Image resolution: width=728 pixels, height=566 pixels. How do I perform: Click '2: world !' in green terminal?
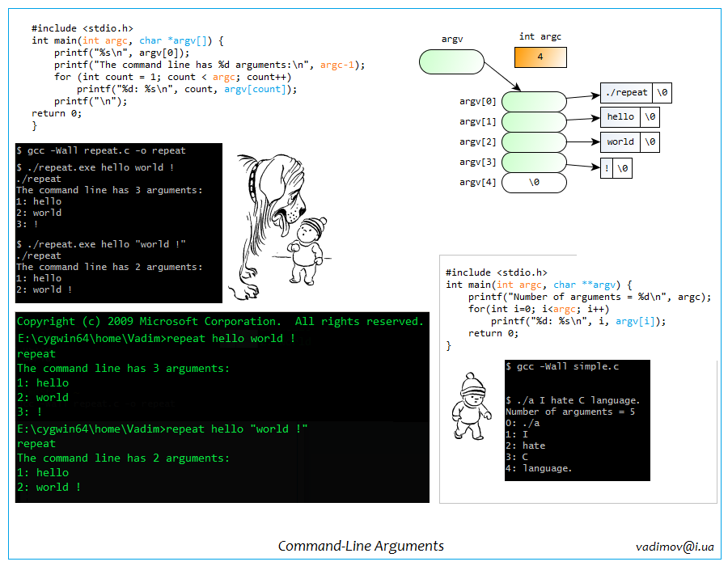tap(49, 487)
